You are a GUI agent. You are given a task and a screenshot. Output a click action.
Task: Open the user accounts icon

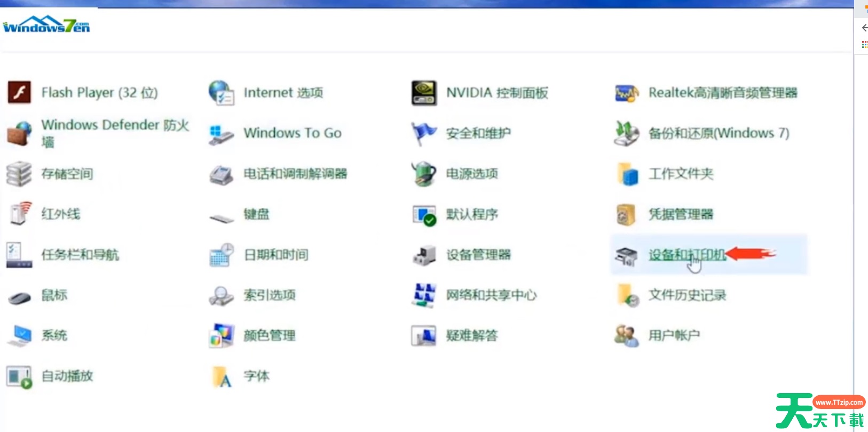point(626,335)
